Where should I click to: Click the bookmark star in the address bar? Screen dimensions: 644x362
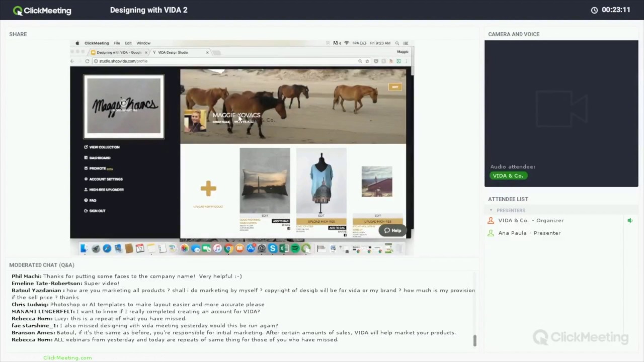(367, 61)
